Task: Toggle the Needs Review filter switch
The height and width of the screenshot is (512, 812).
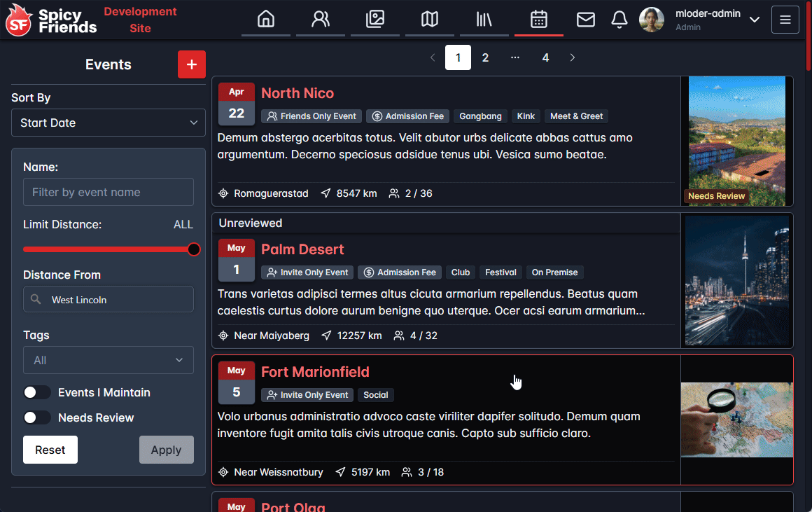Action: pyautogui.click(x=37, y=418)
